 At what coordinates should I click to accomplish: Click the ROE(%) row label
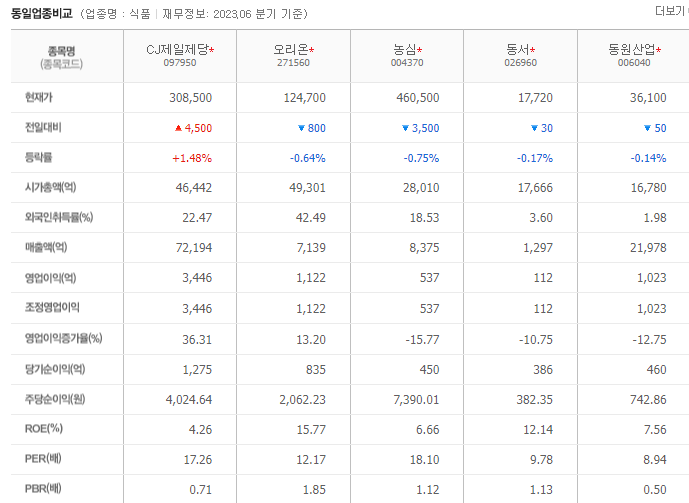(44, 429)
